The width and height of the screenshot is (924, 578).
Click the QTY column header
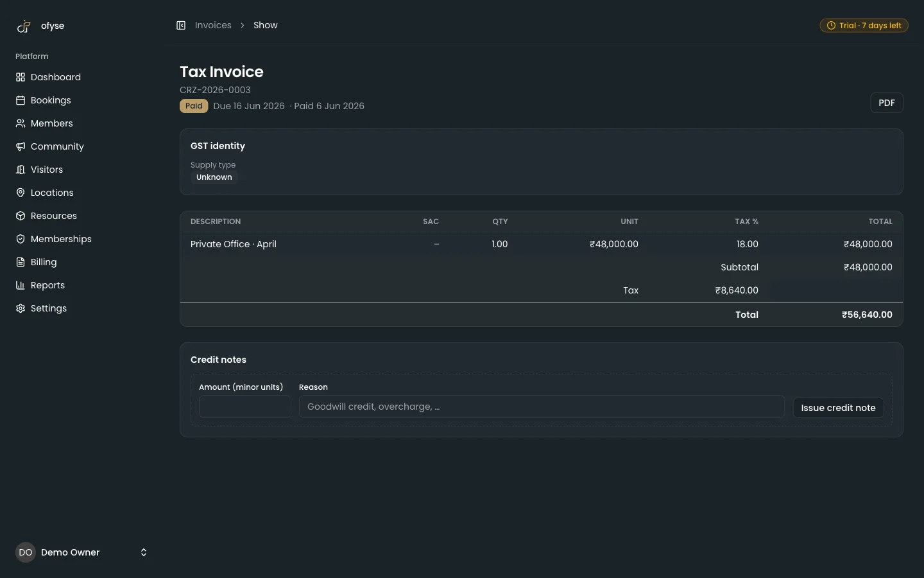pyautogui.click(x=500, y=222)
